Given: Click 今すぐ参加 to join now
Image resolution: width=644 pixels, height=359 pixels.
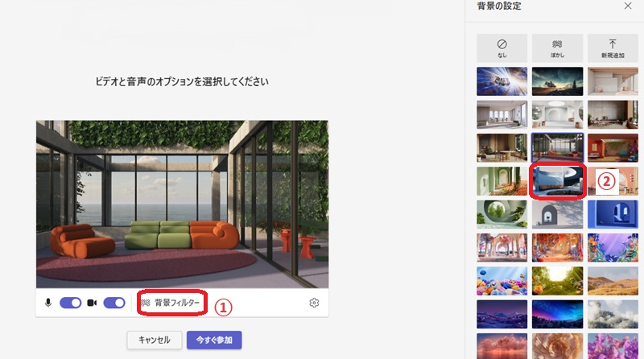Looking at the screenshot, I should 214,340.
